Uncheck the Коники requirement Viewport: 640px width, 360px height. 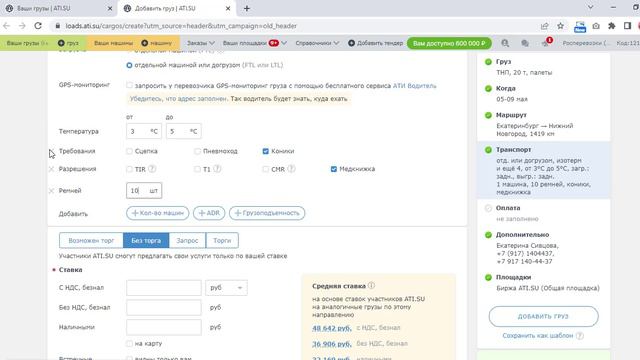coord(266,151)
